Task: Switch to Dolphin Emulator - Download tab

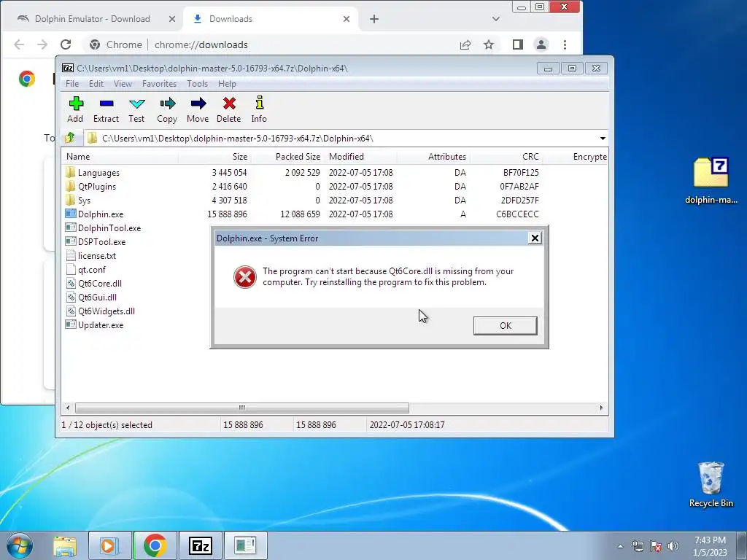Action: (x=91, y=19)
